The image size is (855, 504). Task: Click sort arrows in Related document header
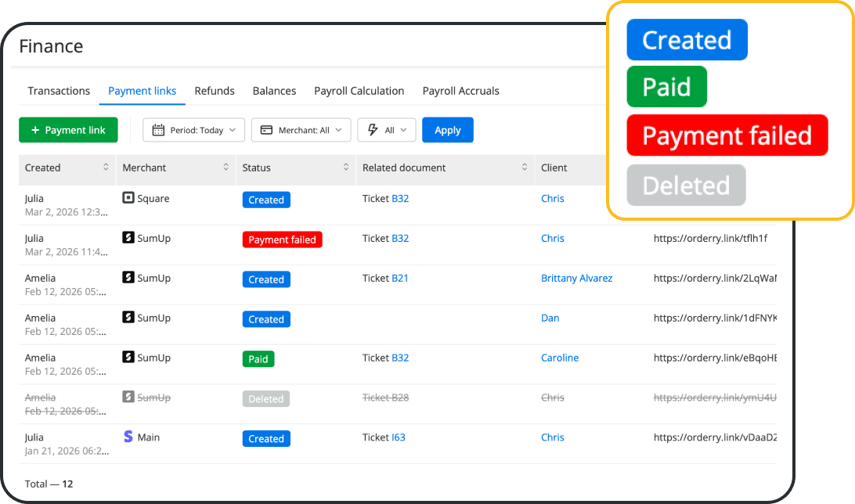tap(525, 167)
